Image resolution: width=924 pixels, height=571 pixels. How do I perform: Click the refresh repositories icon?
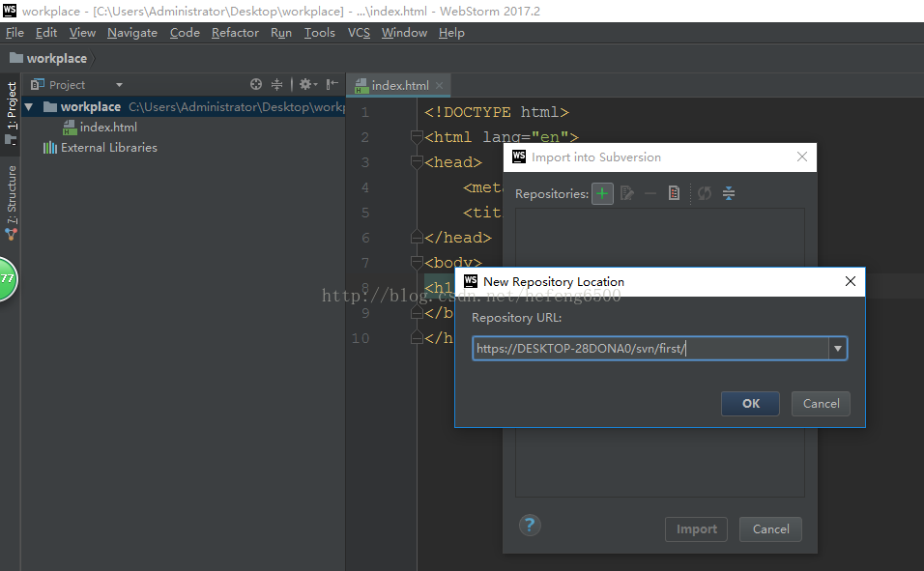(x=705, y=193)
